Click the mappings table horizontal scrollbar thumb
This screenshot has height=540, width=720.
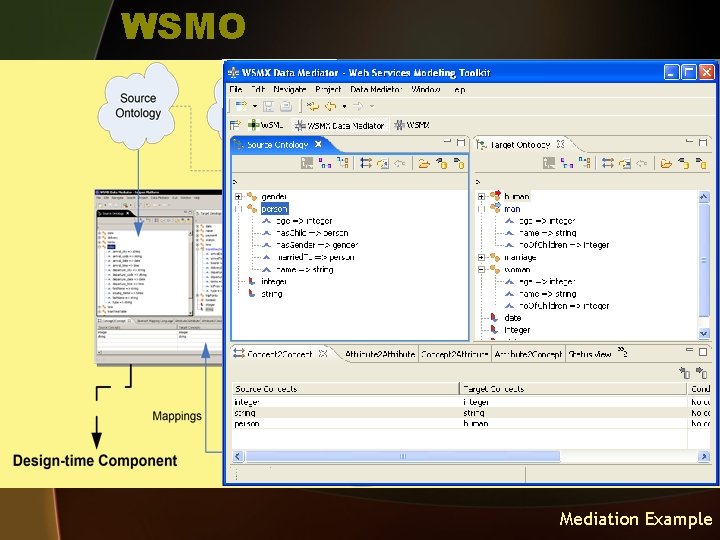coord(403,456)
